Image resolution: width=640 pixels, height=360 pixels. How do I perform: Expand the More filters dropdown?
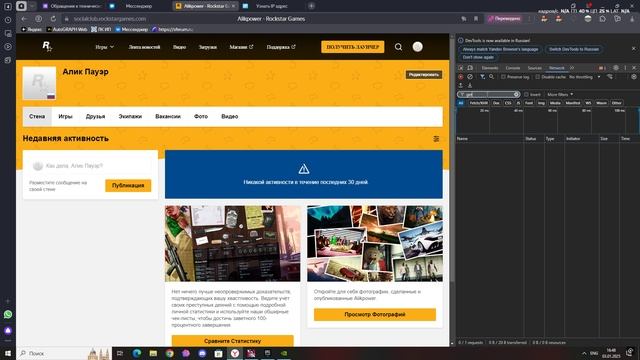(560, 94)
